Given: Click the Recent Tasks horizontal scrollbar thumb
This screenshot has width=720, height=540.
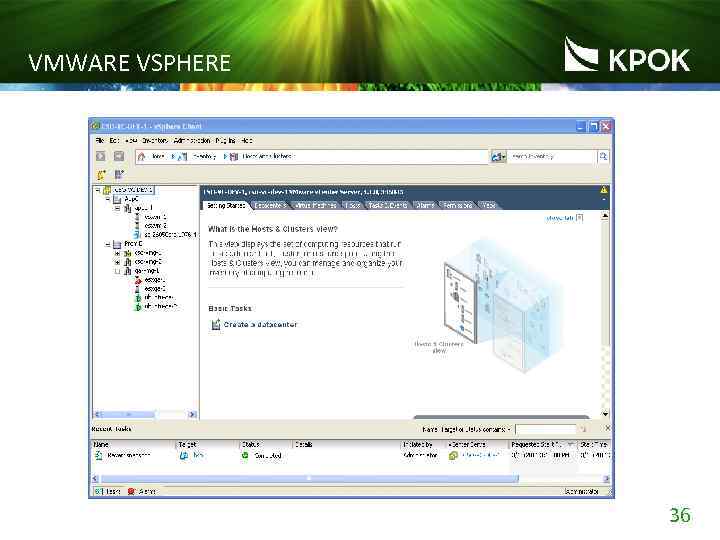Looking at the screenshot, I should [309, 479].
